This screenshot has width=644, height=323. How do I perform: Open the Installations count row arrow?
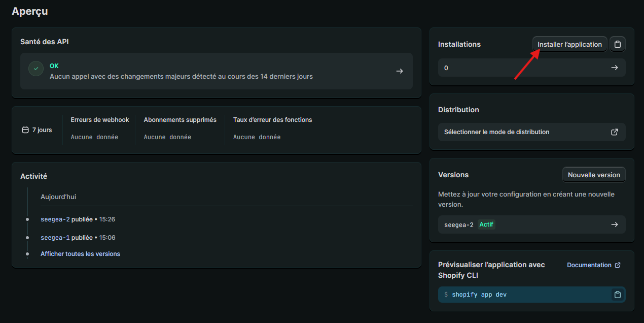click(x=615, y=68)
